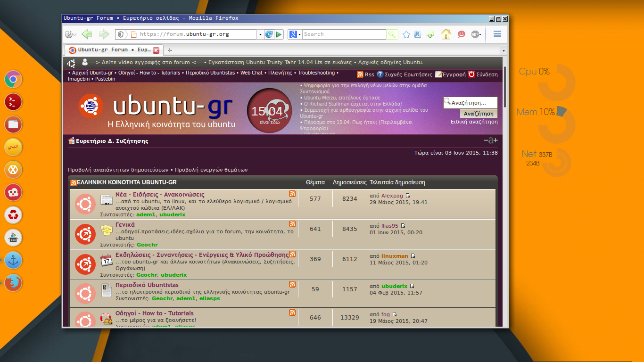Open the Pastebin link
Image resolution: width=644 pixels, height=362 pixels.
105,79
